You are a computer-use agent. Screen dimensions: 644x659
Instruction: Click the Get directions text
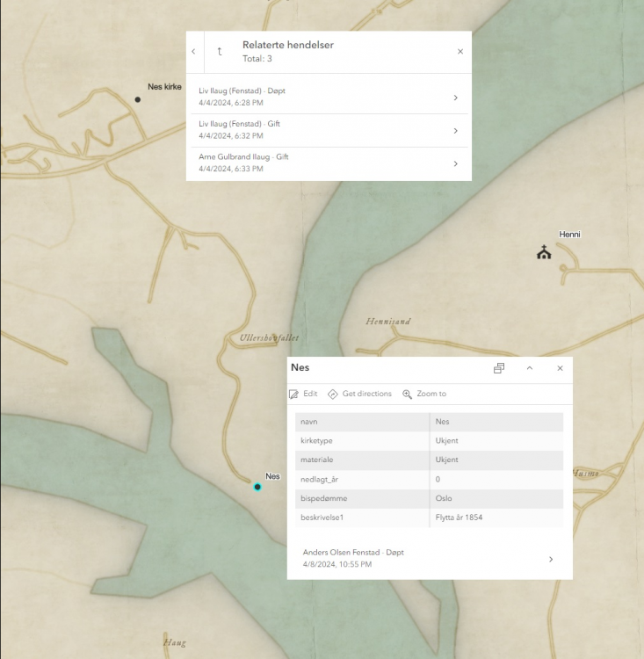click(x=366, y=394)
